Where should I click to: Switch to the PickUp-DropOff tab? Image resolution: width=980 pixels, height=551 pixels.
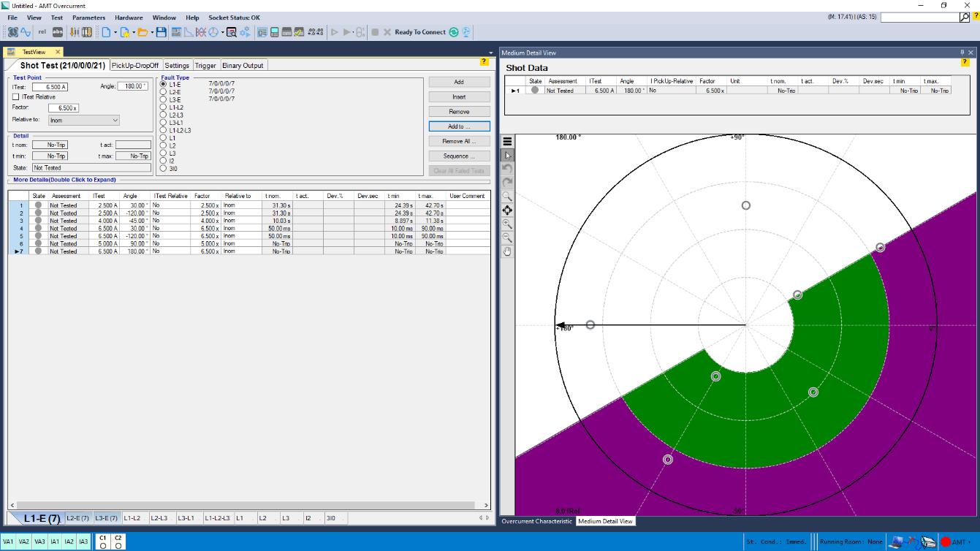pyautogui.click(x=134, y=65)
